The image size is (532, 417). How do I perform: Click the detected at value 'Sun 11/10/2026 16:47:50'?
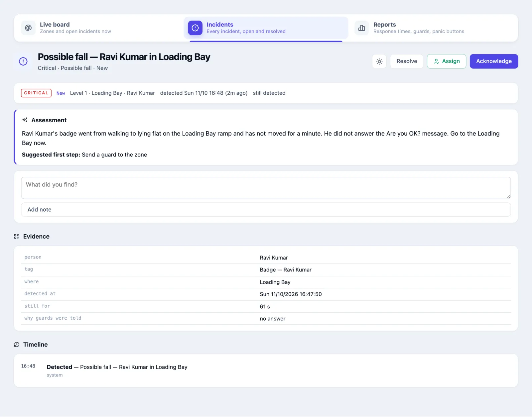(x=291, y=294)
